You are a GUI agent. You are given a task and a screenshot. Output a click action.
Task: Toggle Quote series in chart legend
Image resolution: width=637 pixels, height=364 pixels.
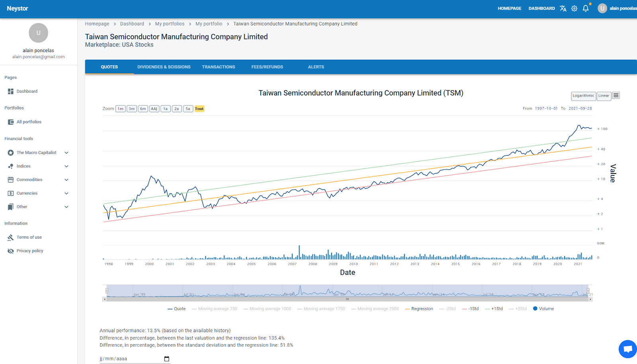pos(177,309)
